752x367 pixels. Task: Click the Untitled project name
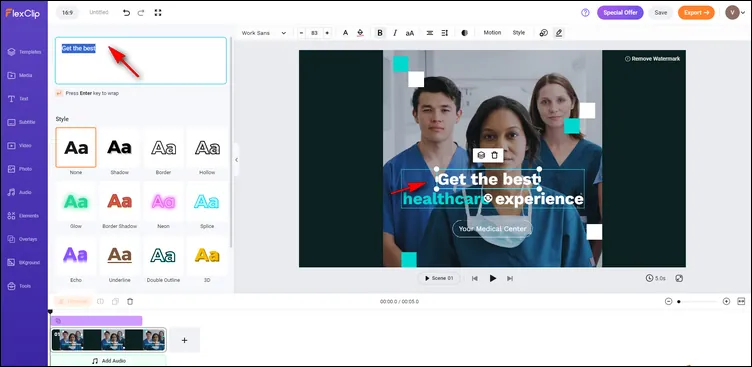[99, 12]
